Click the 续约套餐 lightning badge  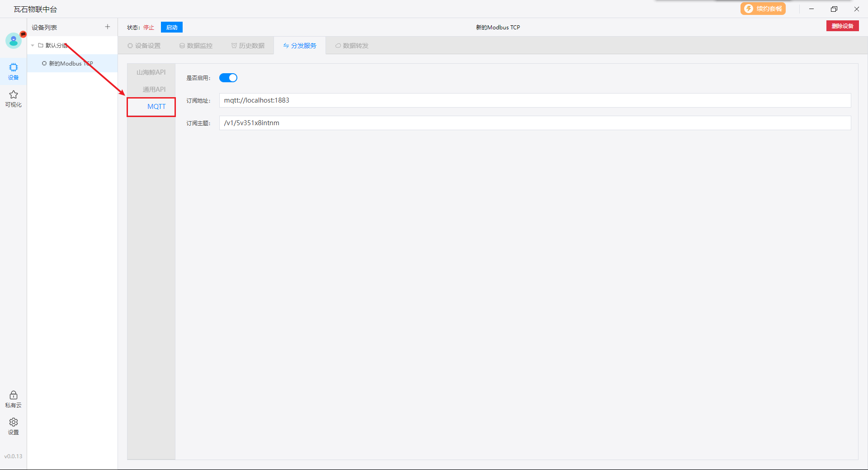[763, 9]
